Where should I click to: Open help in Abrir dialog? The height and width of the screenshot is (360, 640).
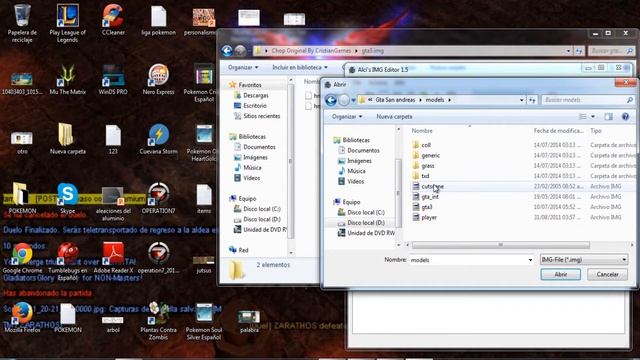coord(625,117)
